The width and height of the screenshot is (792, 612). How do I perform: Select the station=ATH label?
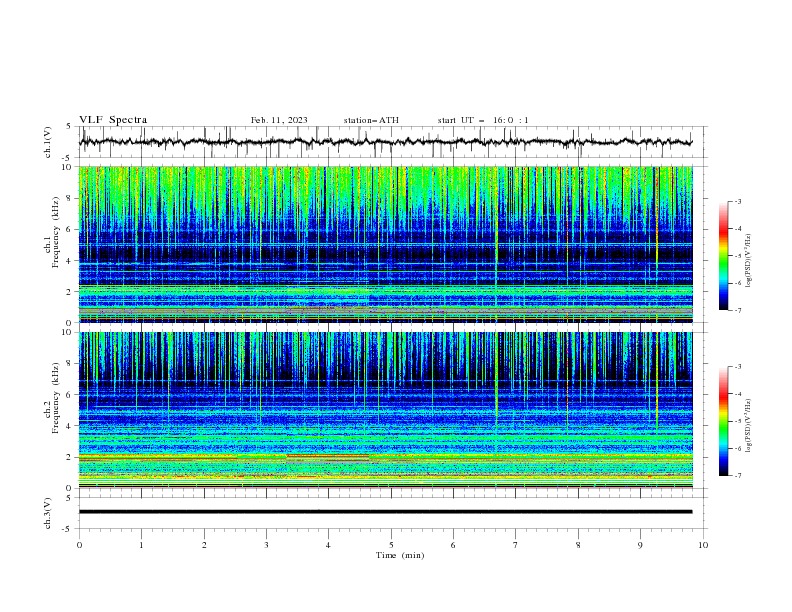coord(370,121)
